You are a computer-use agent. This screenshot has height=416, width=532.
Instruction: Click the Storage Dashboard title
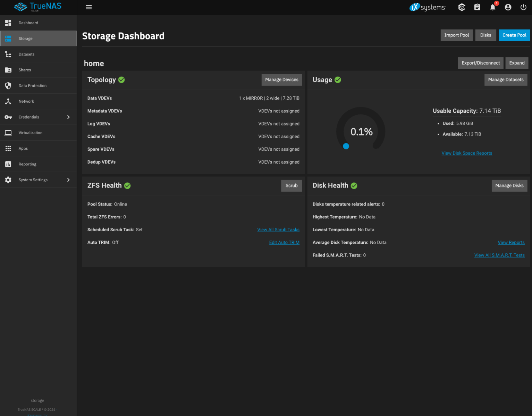(x=123, y=36)
